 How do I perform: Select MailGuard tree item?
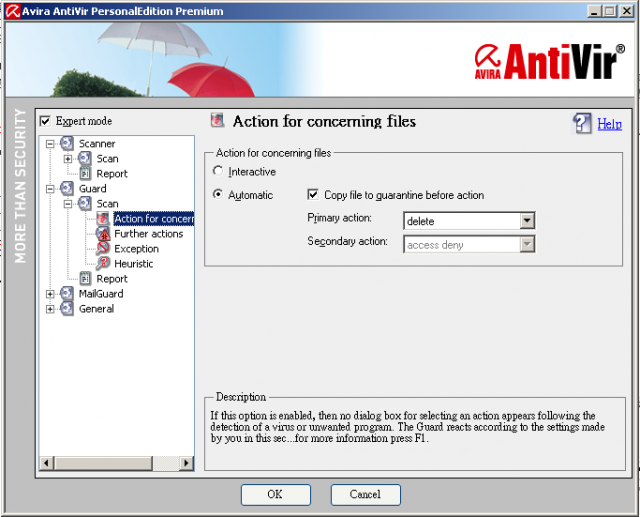pyautogui.click(x=101, y=294)
